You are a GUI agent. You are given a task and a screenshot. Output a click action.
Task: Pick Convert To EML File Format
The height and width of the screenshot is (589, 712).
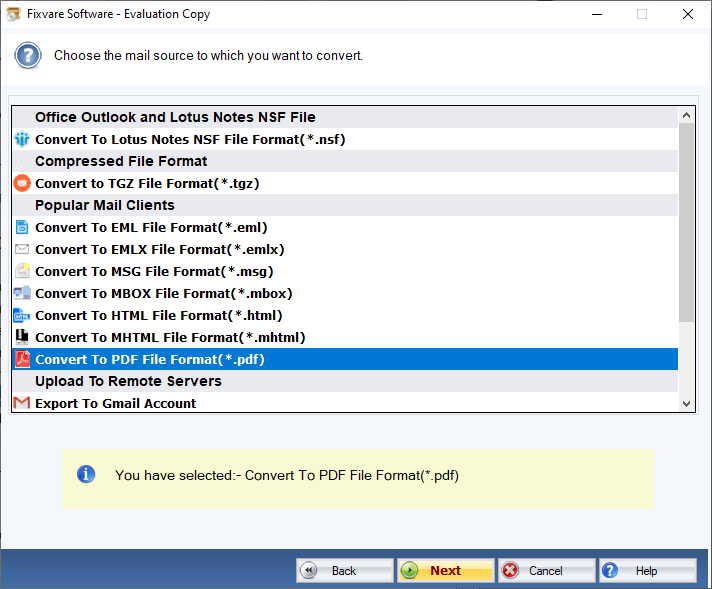pyautogui.click(x=151, y=227)
